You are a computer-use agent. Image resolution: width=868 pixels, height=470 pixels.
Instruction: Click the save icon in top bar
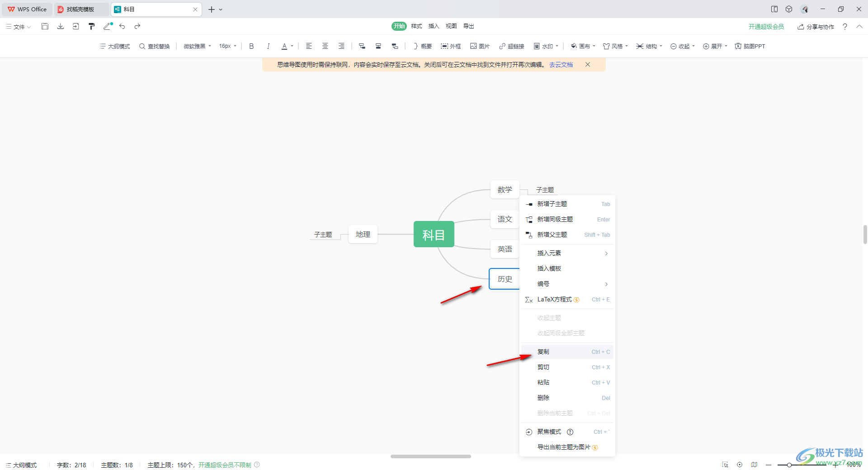45,27
